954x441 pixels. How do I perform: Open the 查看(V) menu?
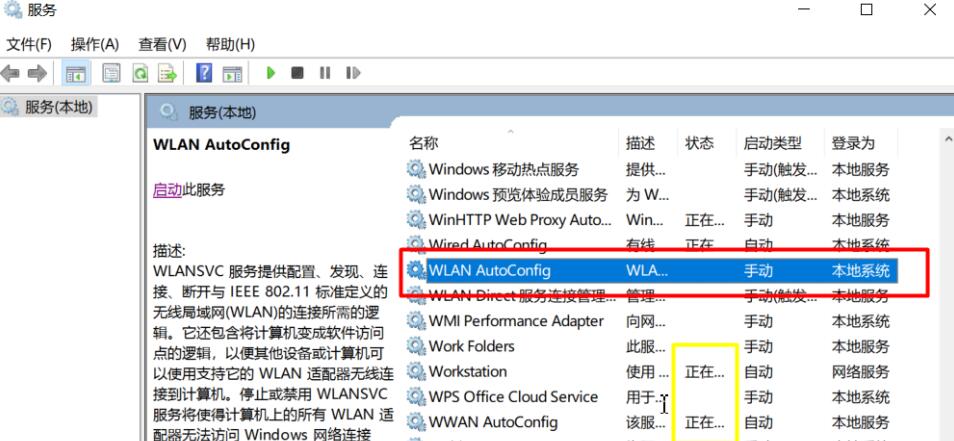[162, 44]
